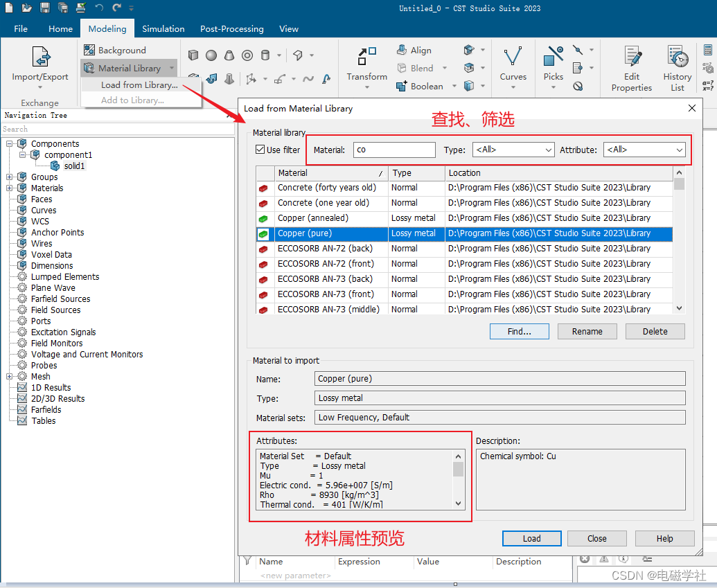
Task: Click the Open file icon in quick access toolbar
Action: click(27, 8)
